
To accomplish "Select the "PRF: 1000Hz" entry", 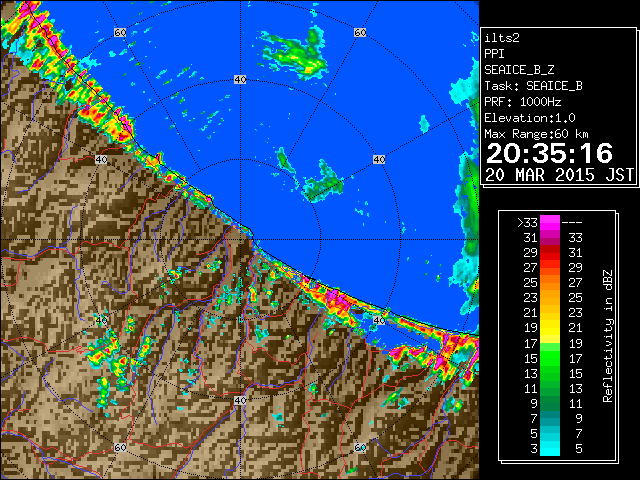I will 523,102.
